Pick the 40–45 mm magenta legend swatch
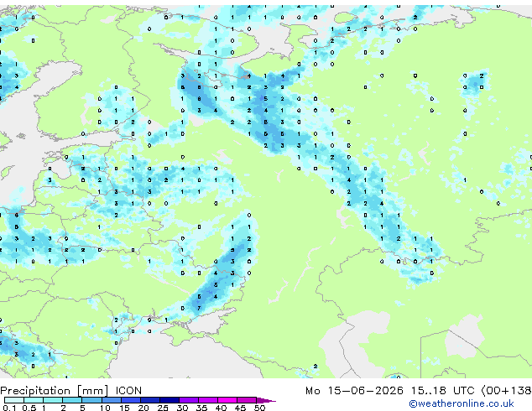 227,400
